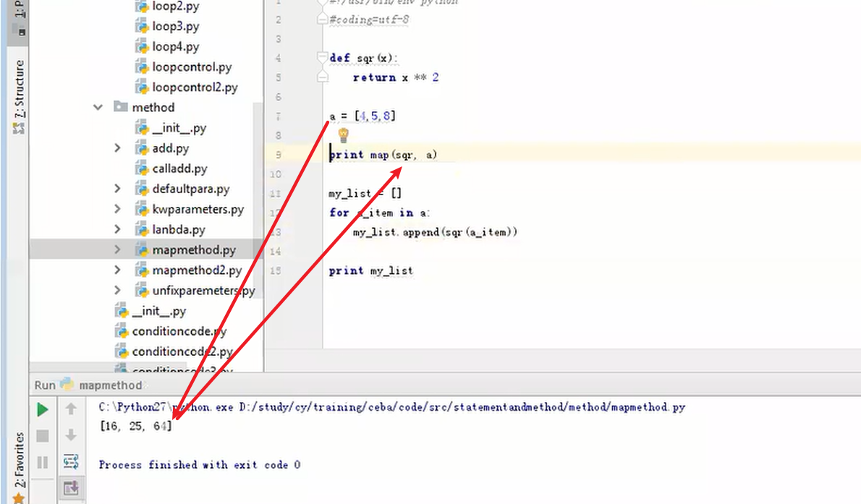Viewport: 861px width, 504px height.
Task: Click the Python icon of calladd.py
Action: click(142, 168)
